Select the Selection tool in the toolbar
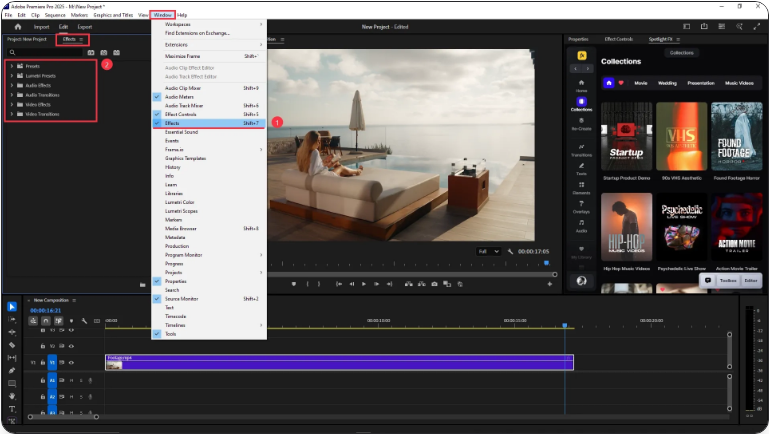 12,306
